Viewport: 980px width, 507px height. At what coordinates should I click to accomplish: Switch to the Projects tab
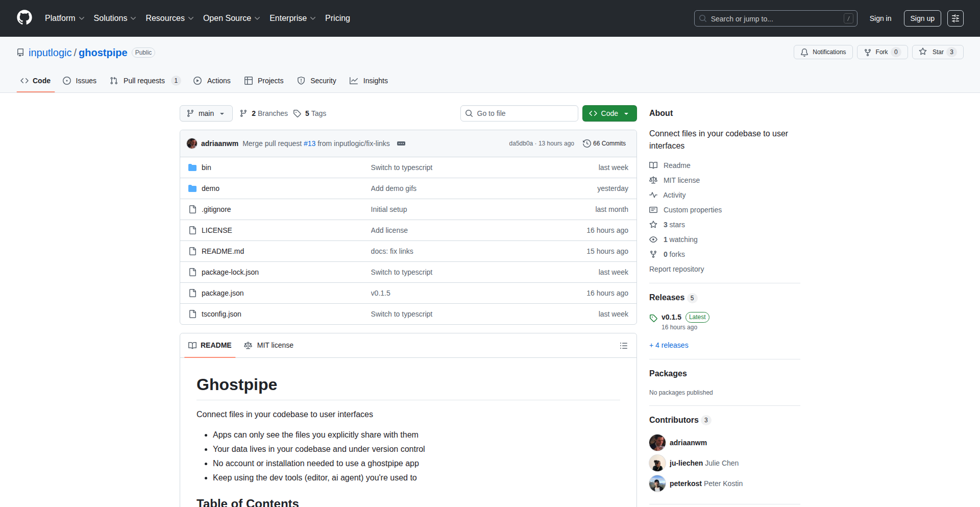coord(264,81)
